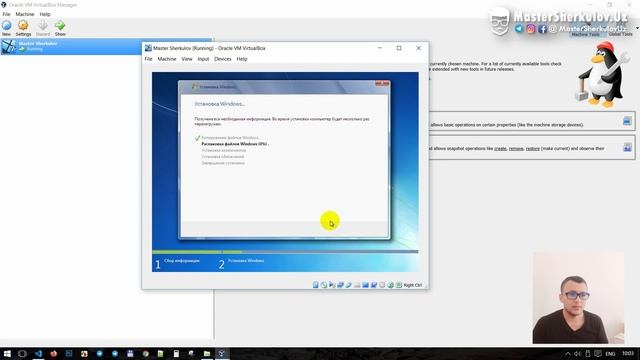Click the CPU features status bar icon

coord(382,285)
